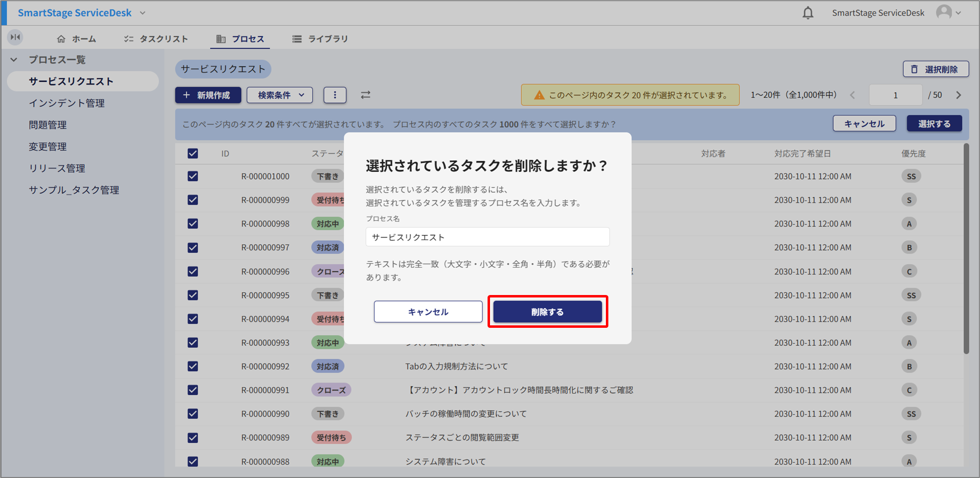Screen dimensions: 980x478
Task: Open the SmartStage ServiceDesk title dropdown
Action: pyautogui.click(x=142, y=13)
